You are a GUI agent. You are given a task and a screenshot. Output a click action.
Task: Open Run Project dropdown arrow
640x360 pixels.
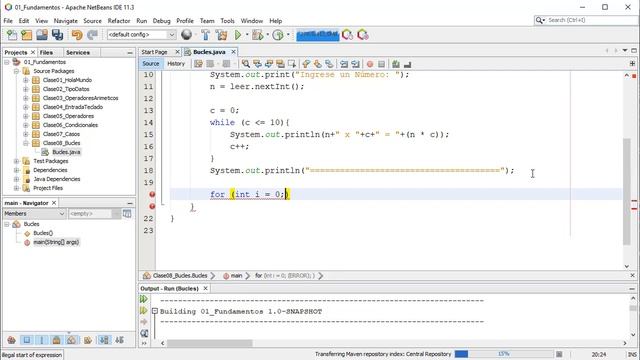point(247,35)
